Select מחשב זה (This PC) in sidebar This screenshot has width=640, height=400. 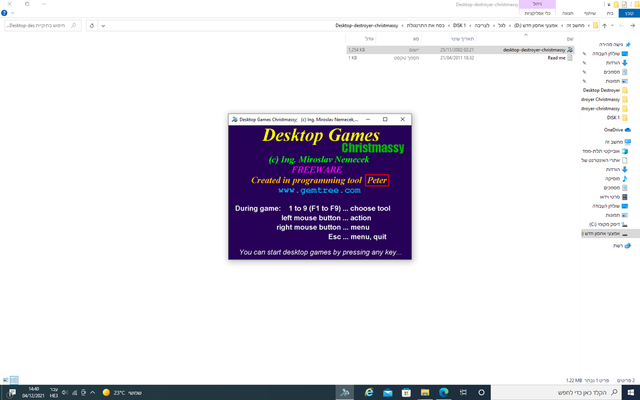[x=618, y=142]
